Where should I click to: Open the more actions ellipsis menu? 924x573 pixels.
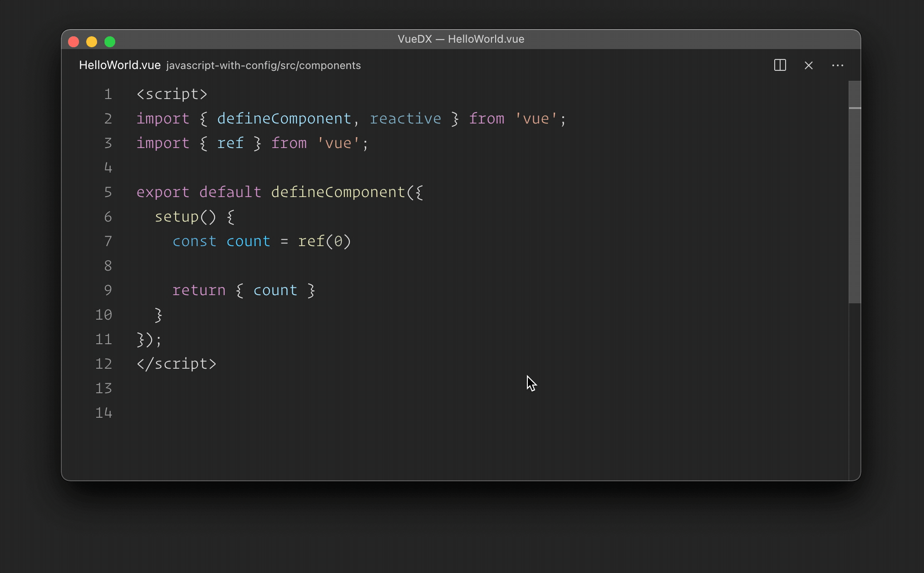[x=837, y=65]
